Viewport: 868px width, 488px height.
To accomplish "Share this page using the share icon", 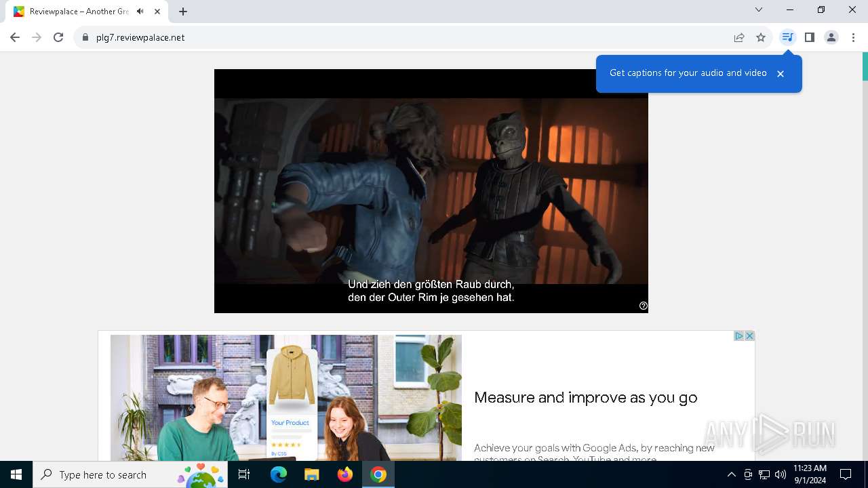I will 739,37.
